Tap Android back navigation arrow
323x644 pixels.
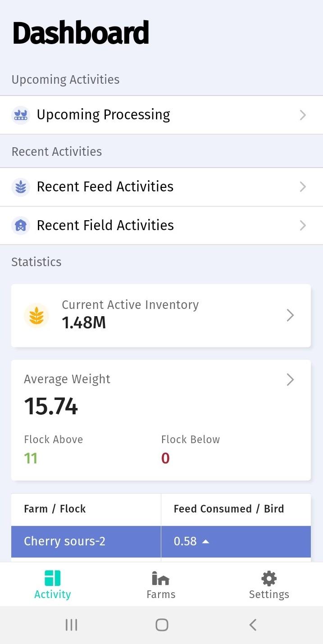(253, 625)
